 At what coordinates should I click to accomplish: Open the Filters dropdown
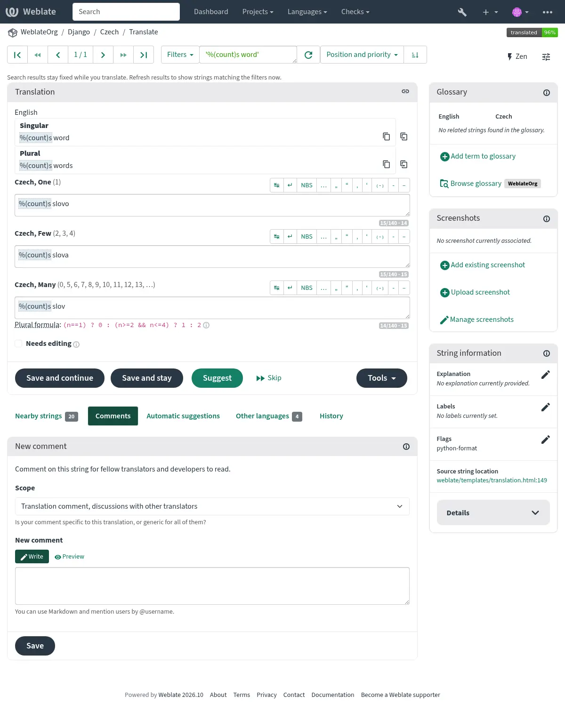coord(180,55)
